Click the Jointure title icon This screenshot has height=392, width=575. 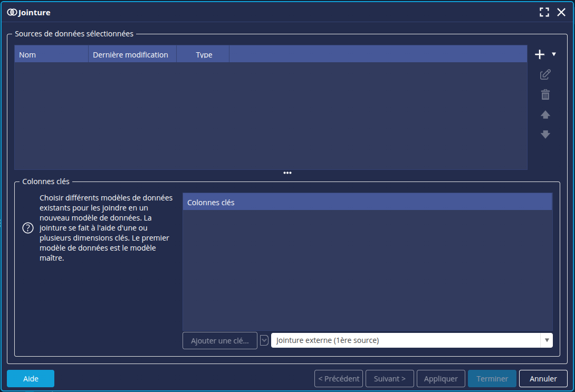(x=12, y=12)
